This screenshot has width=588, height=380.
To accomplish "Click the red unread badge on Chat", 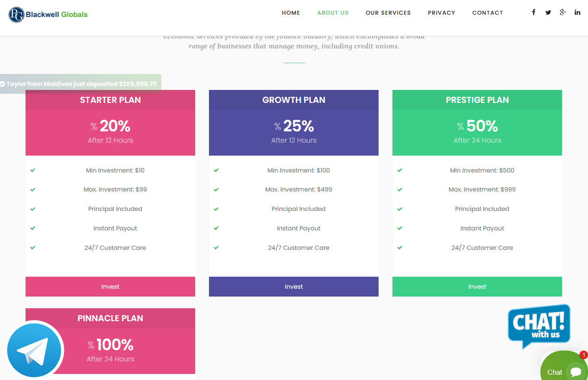I will [x=584, y=355].
